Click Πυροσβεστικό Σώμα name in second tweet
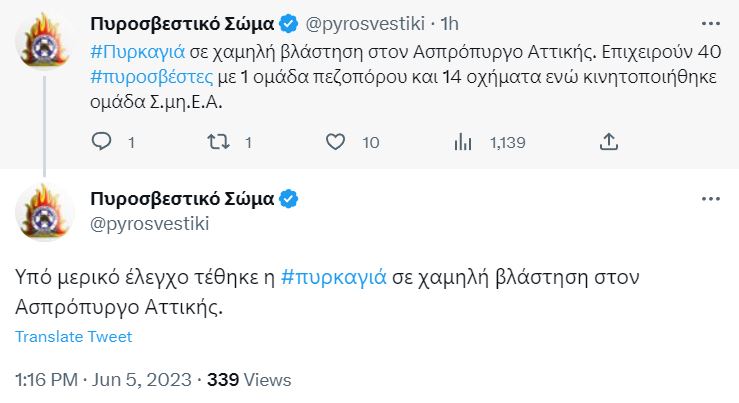The height and width of the screenshot is (403, 739). click(181, 199)
